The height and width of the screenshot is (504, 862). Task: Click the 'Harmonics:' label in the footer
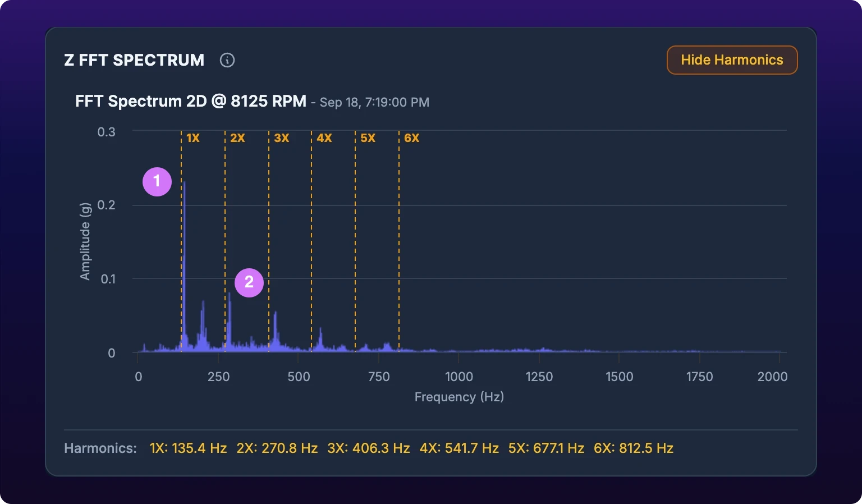(x=100, y=448)
